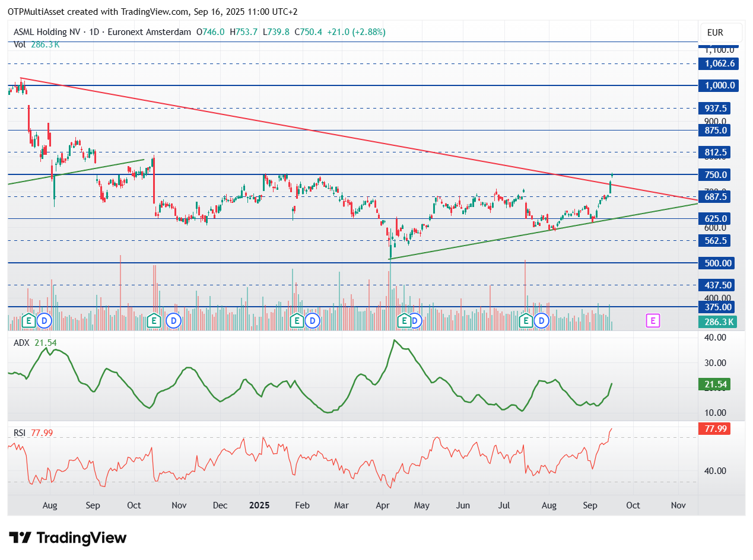Click the TradingView logo
753x560 pixels.
68,538
